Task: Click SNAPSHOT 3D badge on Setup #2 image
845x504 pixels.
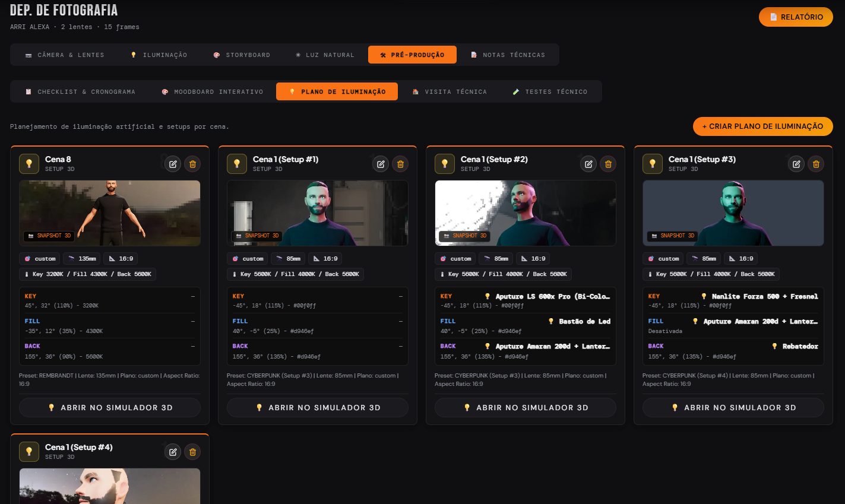Action: [464, 236]
